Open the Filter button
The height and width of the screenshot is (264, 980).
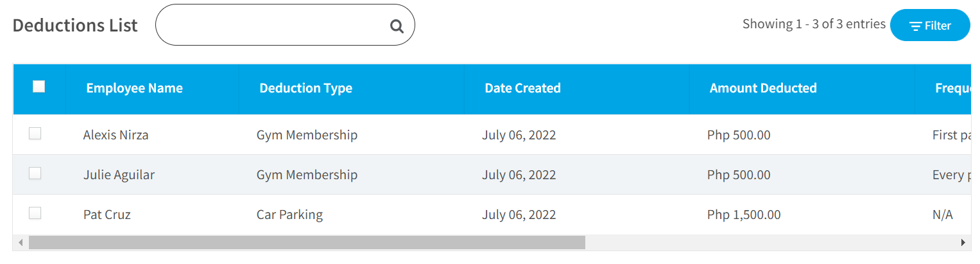930,25
